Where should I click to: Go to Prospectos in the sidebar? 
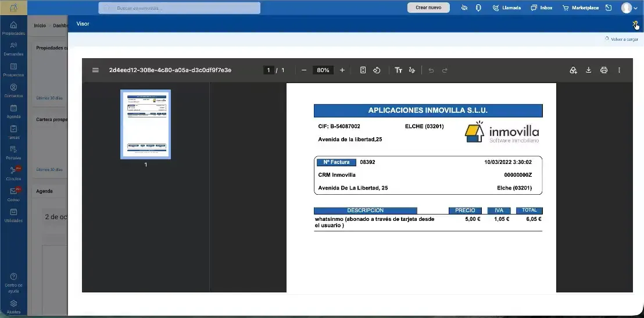13,70
